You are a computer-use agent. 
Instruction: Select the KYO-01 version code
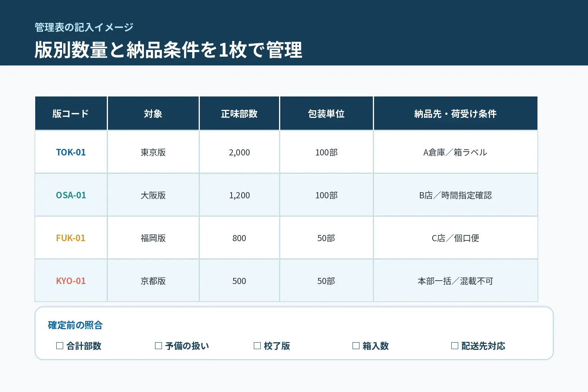(x=71, y=281)
